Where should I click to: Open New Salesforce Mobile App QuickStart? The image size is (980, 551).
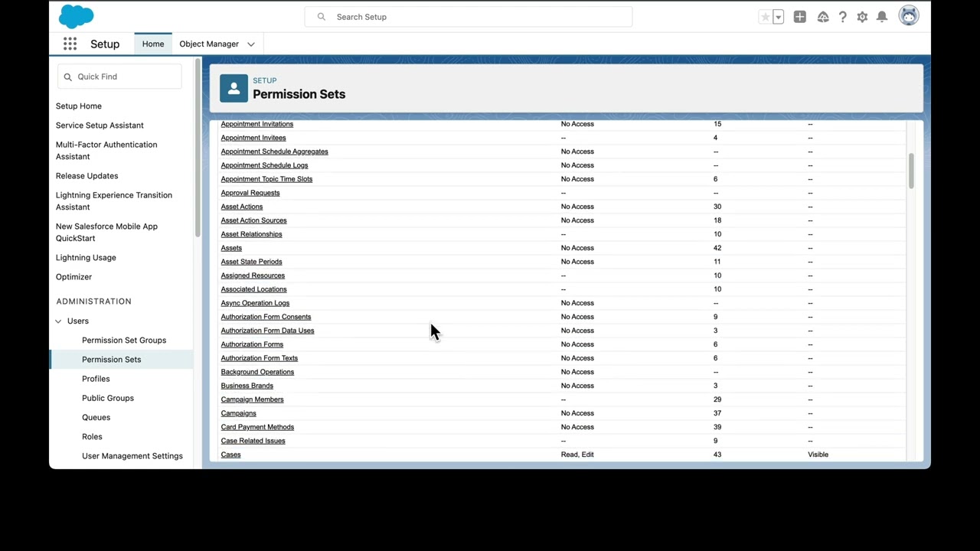106,233
